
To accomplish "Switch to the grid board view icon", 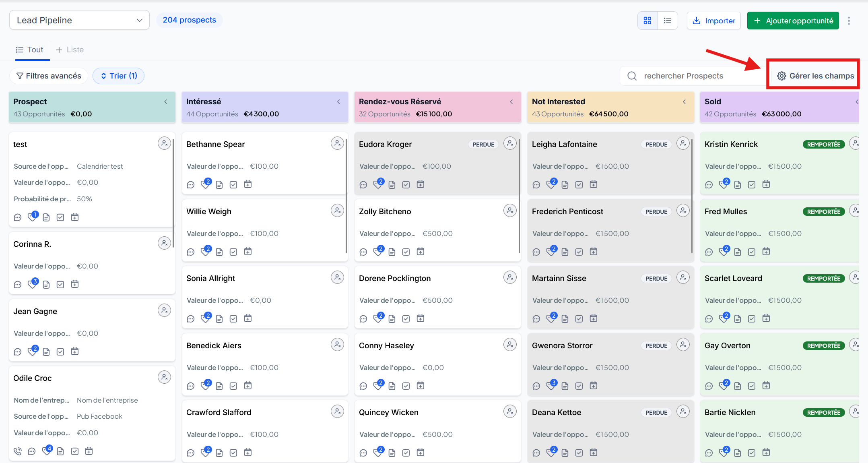I will 647,21.
